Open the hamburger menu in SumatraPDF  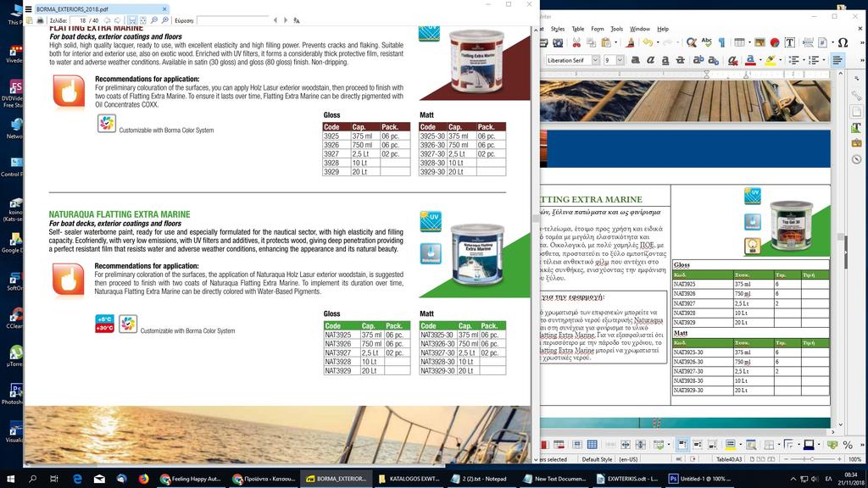tap(28, 8)
